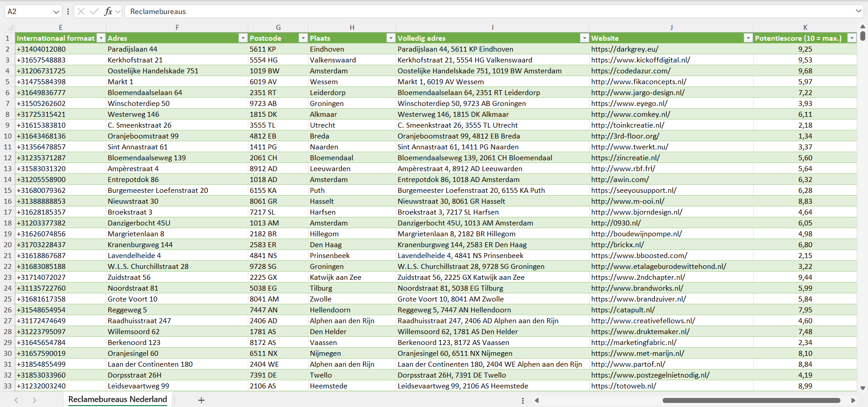Open the Plaats column filter dropdown
Image resolution: width=868 pixels, height=407 pixels.
pos(391,38)
